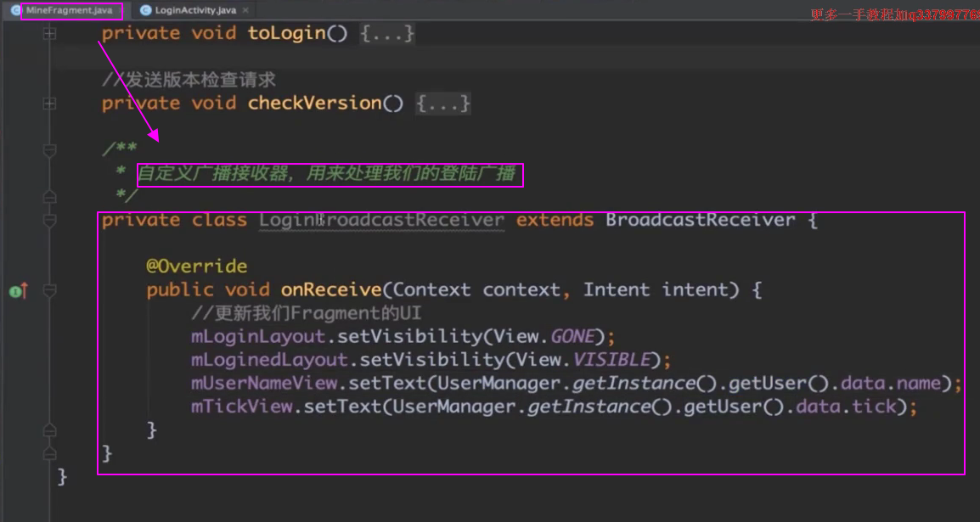Viewport: 980px width, 522px height.
Task: Switch to the LoginActivity.java tab
Action: [195, 11]
